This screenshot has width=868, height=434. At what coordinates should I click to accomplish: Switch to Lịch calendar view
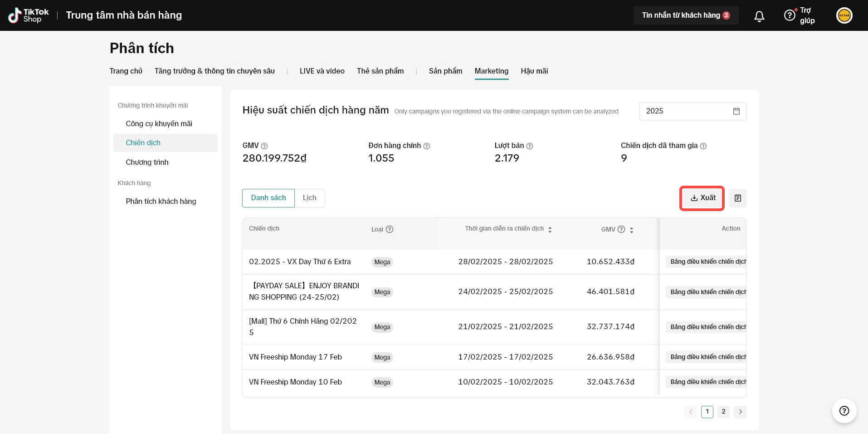pos(310,198)
